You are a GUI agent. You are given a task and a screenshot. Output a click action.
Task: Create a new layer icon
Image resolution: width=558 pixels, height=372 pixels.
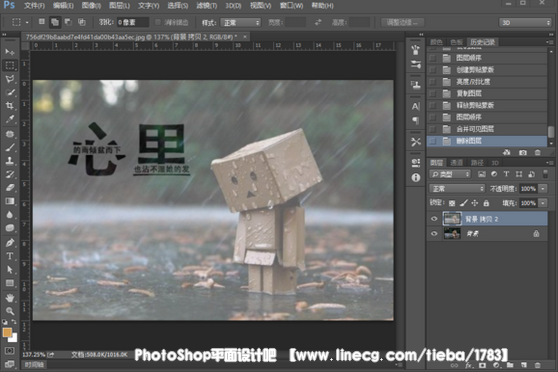coord(523,366)
